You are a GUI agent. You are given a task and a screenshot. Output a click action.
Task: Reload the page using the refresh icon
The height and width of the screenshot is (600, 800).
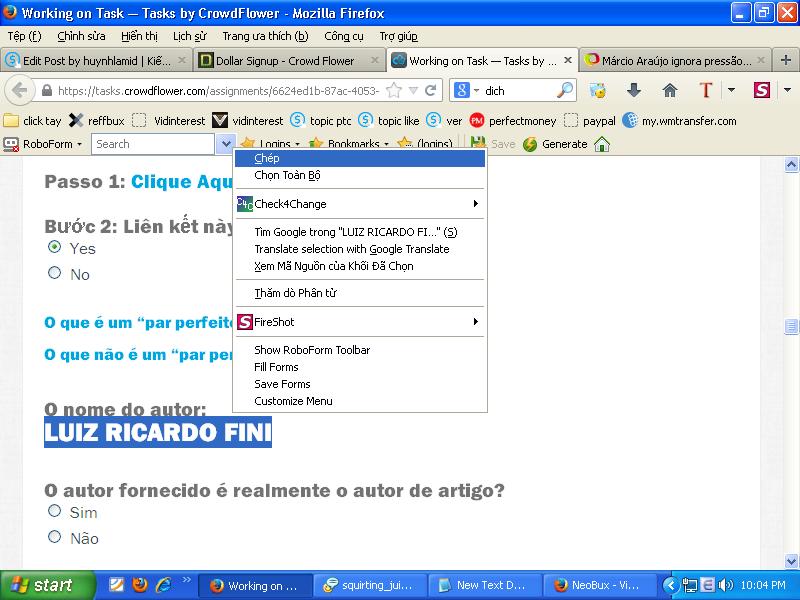pos(431,91)
